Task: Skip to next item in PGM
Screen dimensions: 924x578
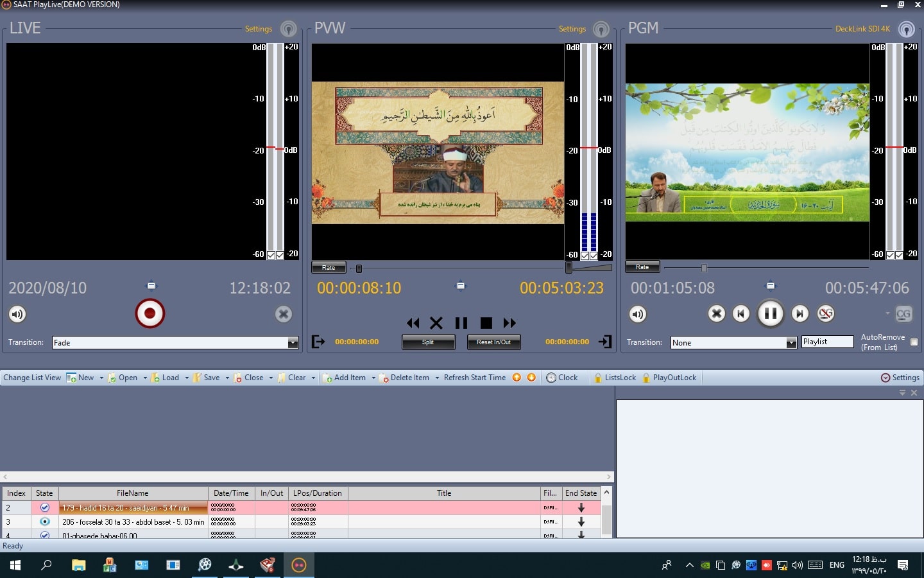Action: click(800, 313)
